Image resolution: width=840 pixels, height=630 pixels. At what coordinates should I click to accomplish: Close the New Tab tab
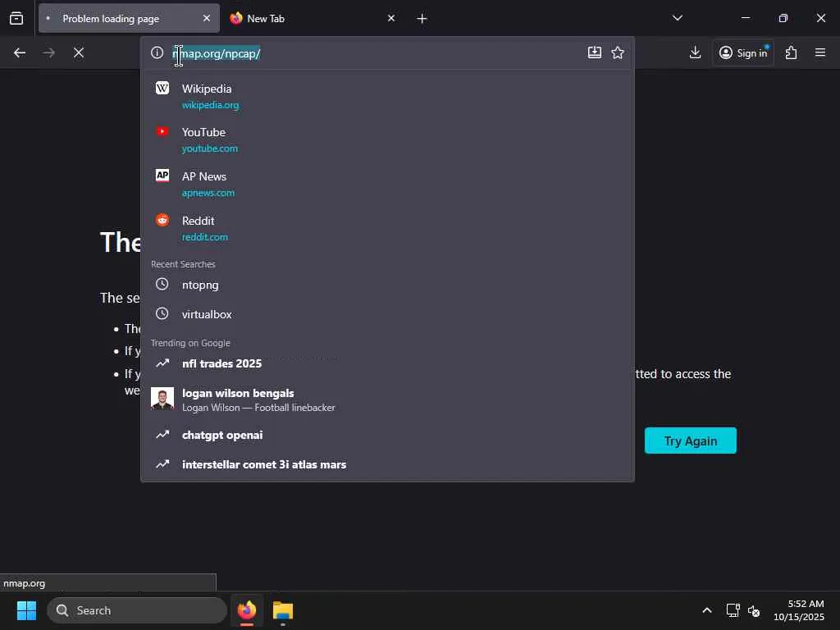pos(391,18)
